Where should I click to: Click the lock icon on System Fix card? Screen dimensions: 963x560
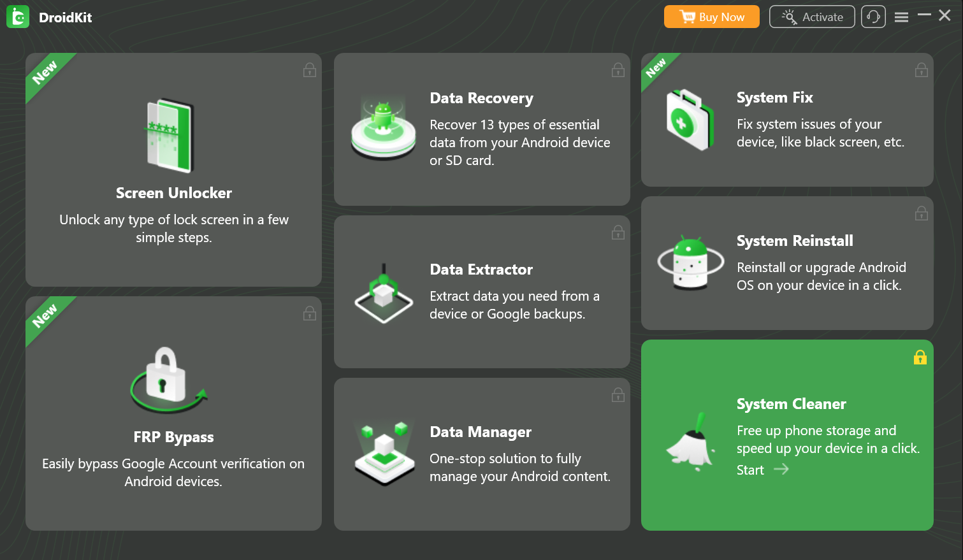pos(922,70)
